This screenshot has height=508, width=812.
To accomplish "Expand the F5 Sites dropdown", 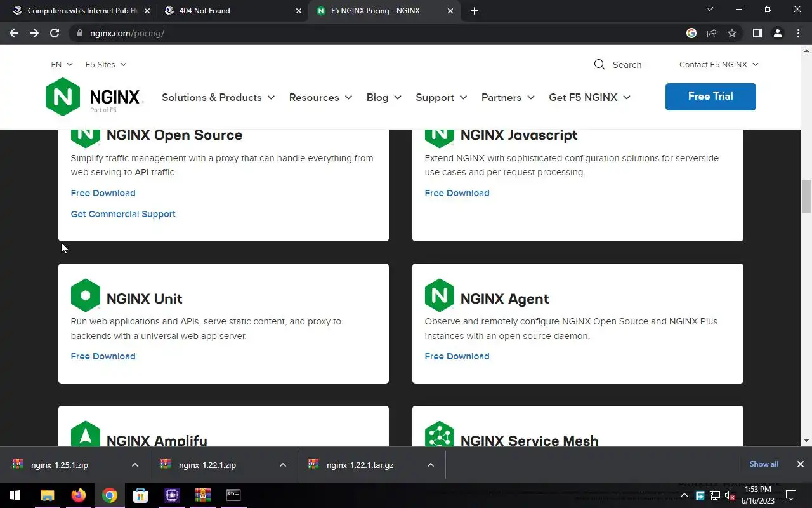I will 106,64.
